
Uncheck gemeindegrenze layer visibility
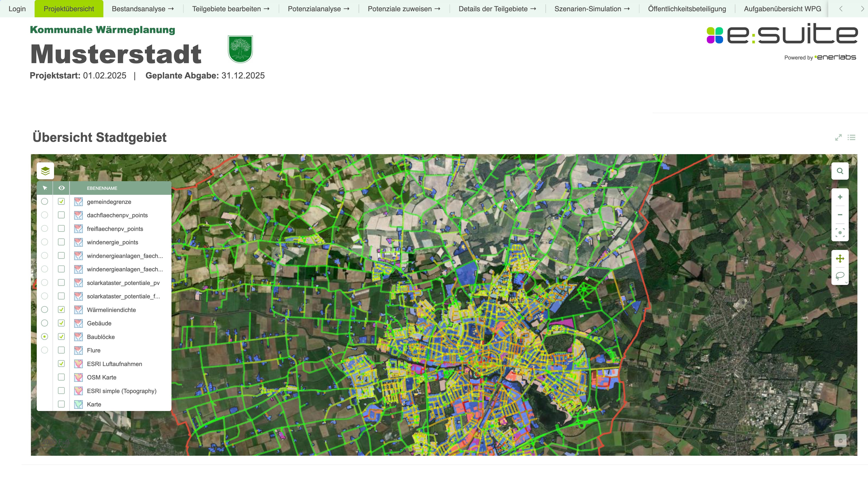click(x=61, y=202)
